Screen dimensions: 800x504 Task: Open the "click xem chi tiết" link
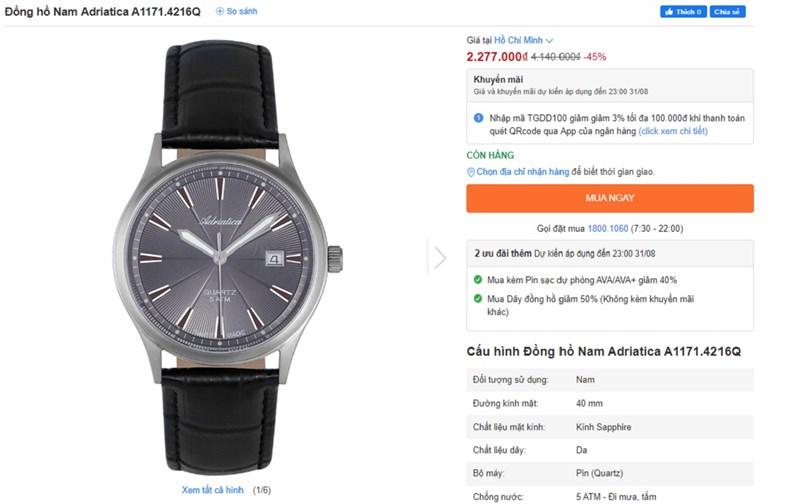[673, 131]
